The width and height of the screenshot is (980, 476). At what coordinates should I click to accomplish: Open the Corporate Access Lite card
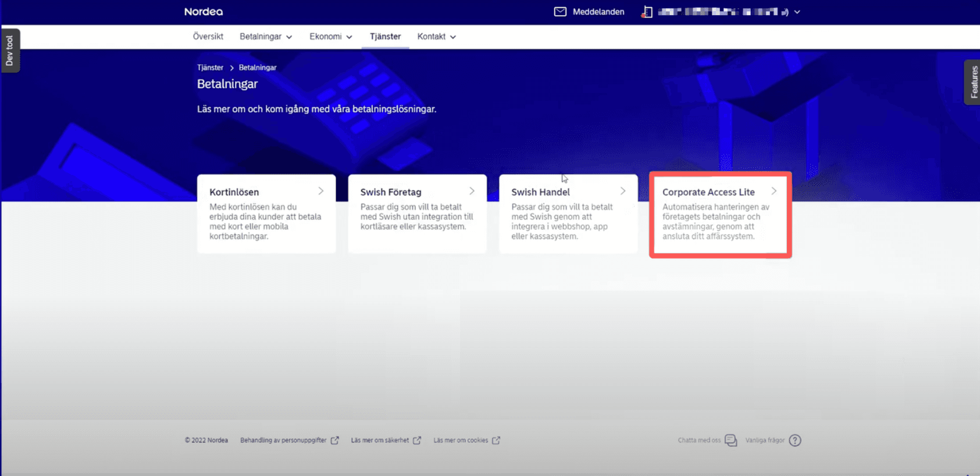[x=721, y=214]
